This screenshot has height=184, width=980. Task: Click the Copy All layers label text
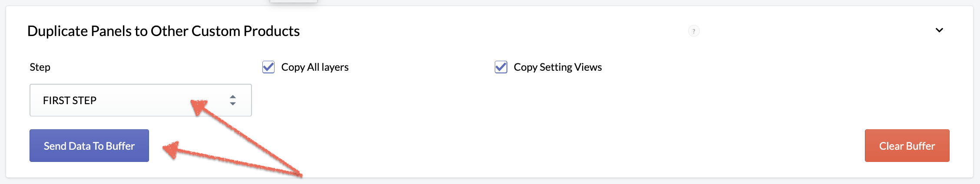[x=315, y=67]
